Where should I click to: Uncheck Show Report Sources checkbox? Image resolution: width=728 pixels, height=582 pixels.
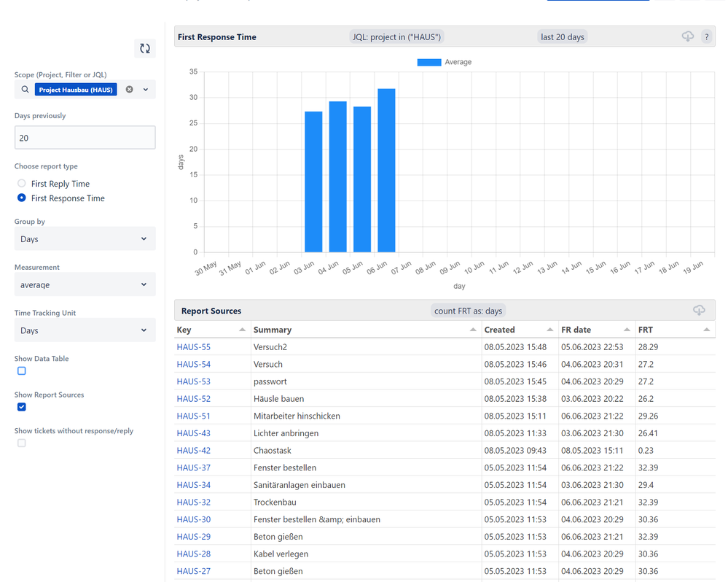click(x=22, y=407)
